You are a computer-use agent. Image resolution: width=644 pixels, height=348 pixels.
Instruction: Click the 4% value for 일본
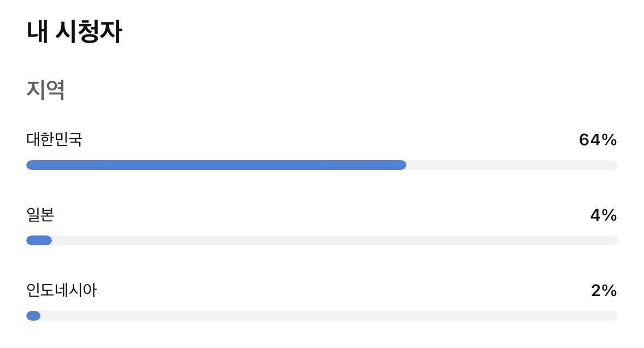(603, 216)
